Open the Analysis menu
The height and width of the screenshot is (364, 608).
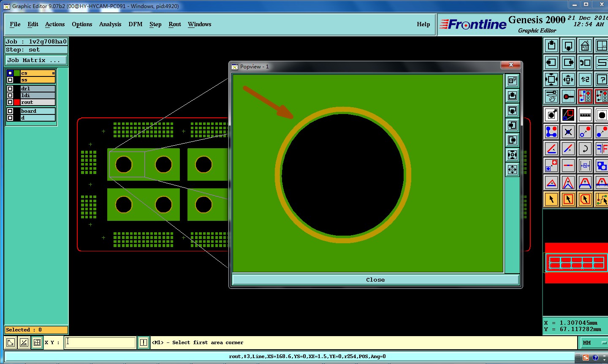tap(110, 24)
